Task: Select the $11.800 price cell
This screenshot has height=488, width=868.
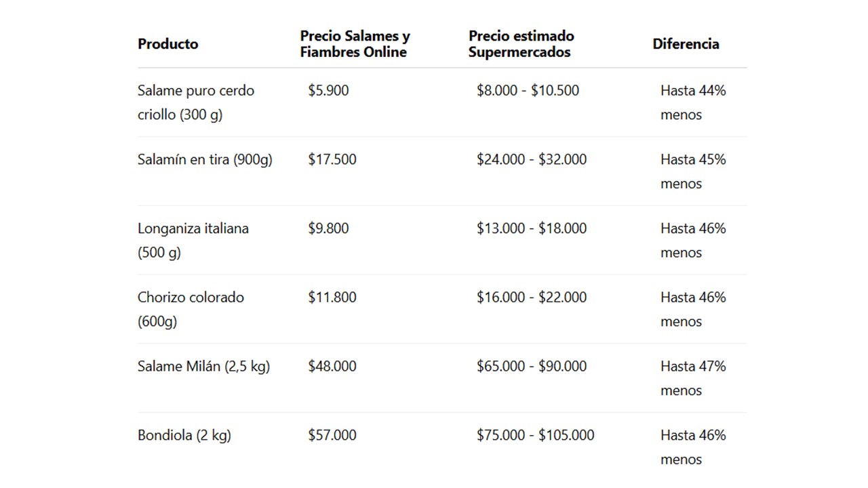Action: pos(332,298)
